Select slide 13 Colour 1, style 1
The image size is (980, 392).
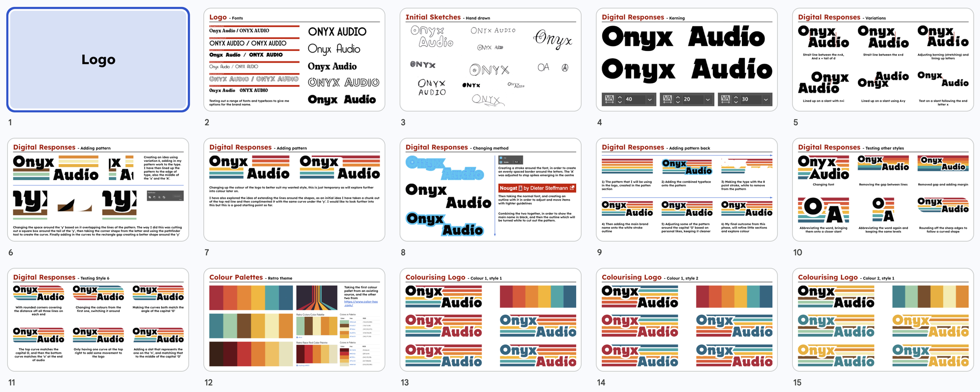click(x=490, y=319)
